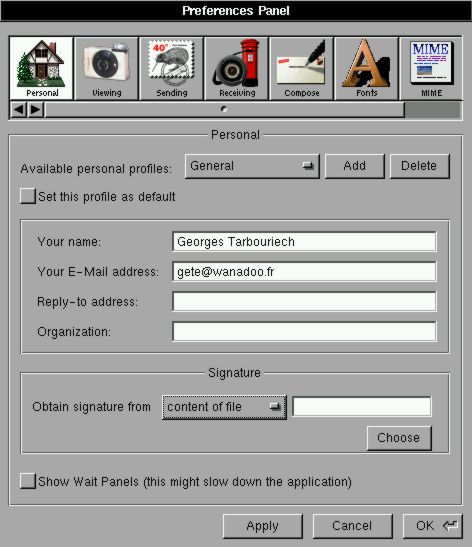Open the Compose envelope icon panel

(302, 68)
